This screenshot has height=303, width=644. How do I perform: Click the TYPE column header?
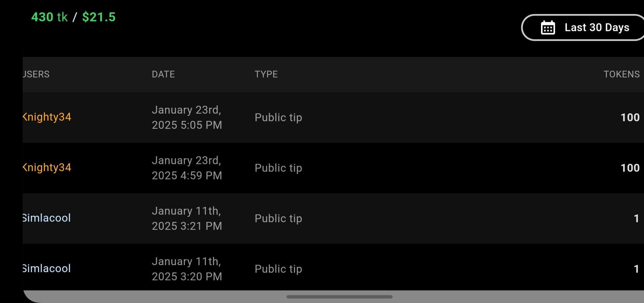click(266, 74)
